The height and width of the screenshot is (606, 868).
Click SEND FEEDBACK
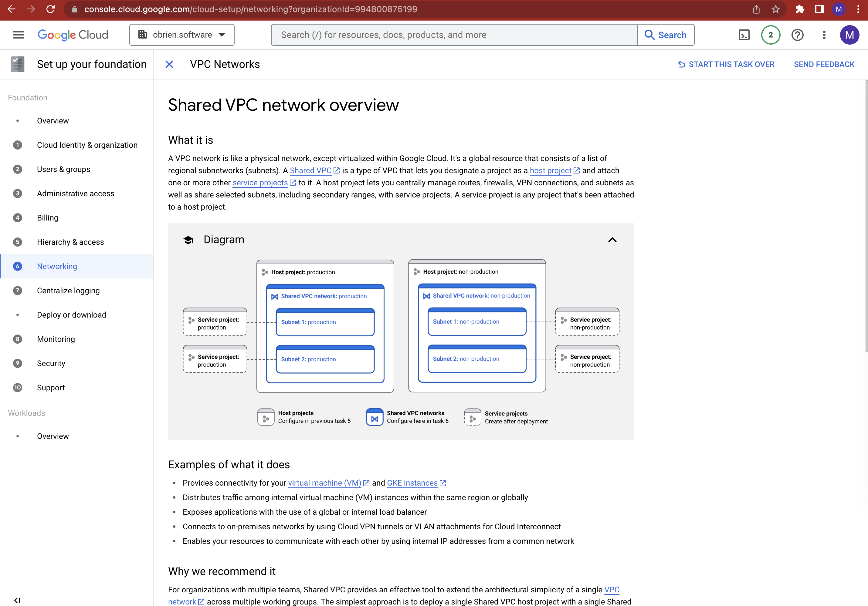point(824,64)
